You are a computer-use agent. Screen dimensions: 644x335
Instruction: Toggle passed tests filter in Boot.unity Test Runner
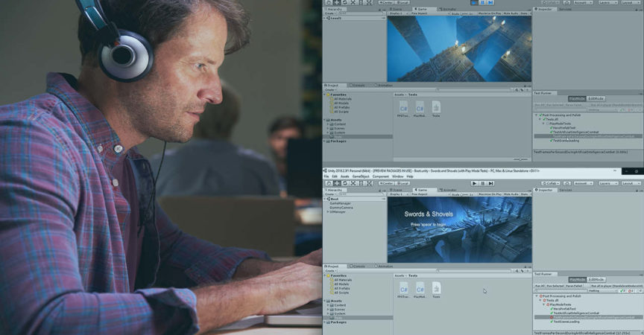(622, 291)
